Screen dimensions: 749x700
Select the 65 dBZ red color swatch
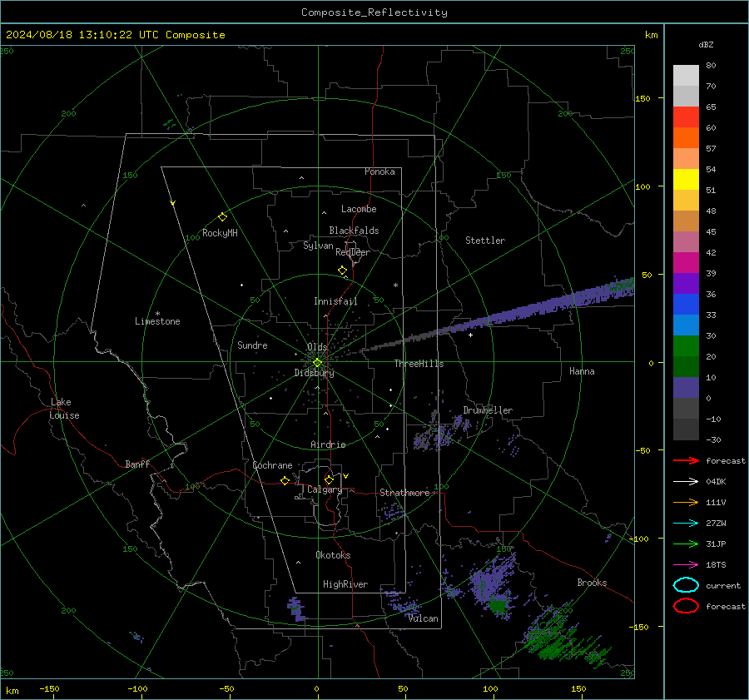point(686,117)
